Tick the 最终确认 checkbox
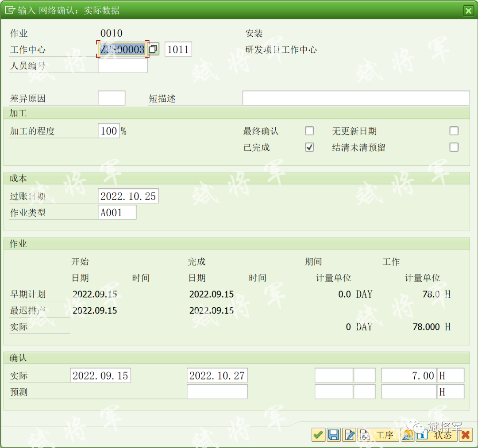This screenshot has height=448, width=478. coord(309,131)
